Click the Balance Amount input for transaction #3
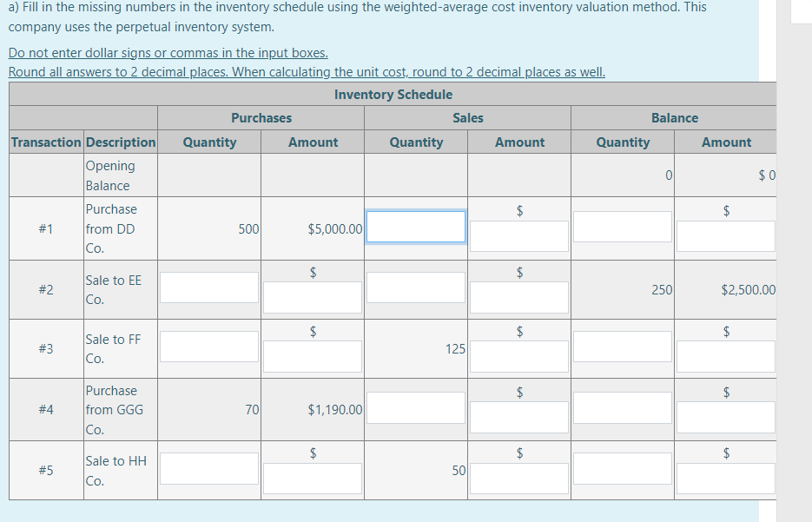The height and width of the screenshot is (522, 812). (x=725, y=356)
